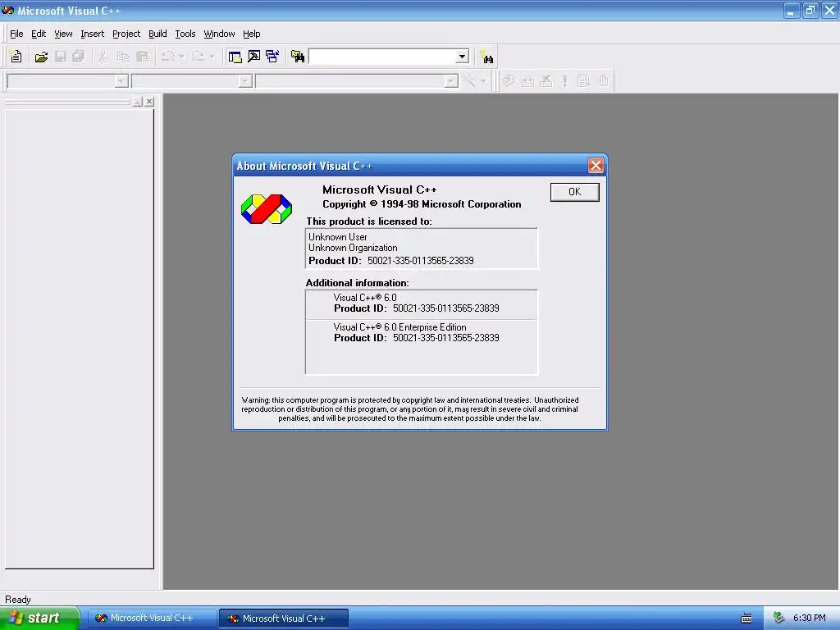This screenshot has width=840, height=630.
Task: Toggle the Output window icon
Action: (x=254, y=57)
